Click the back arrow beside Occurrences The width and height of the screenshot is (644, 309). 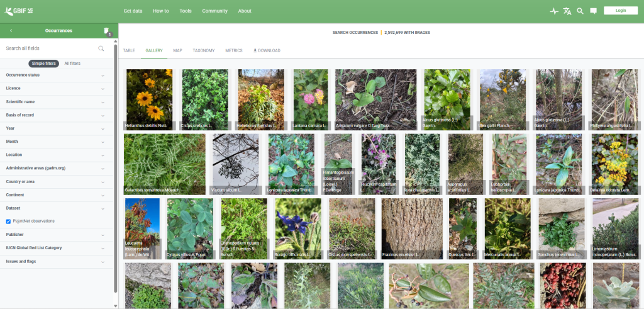11,31
